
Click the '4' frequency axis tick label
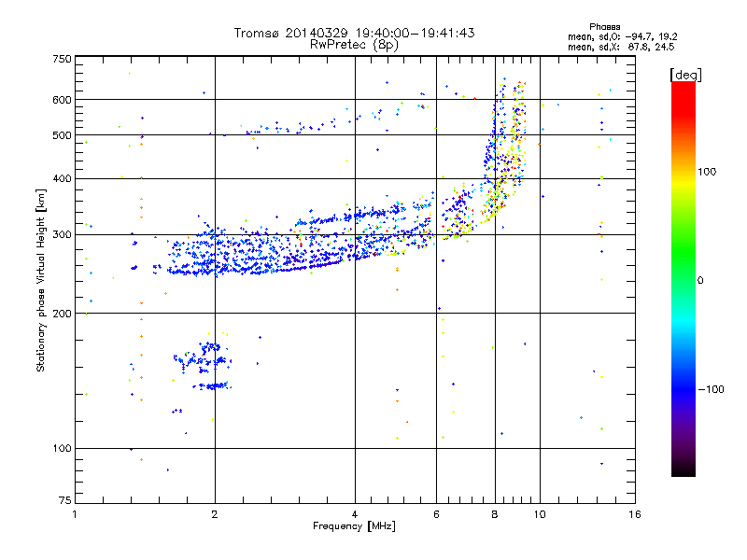tap(355, 514)
